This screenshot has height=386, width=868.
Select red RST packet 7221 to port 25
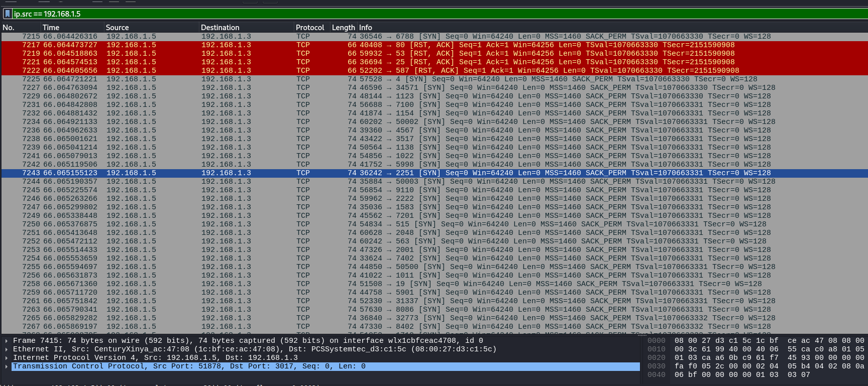click(435, 62)
